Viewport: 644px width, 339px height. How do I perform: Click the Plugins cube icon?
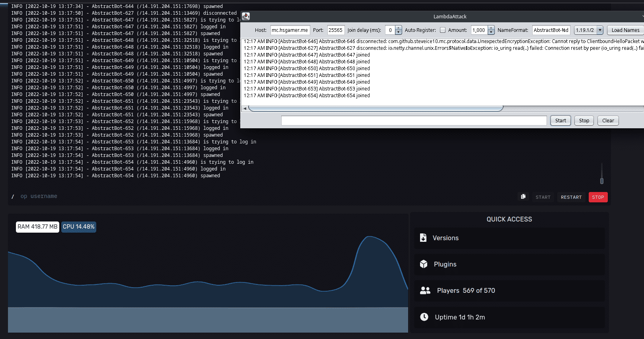424,264
